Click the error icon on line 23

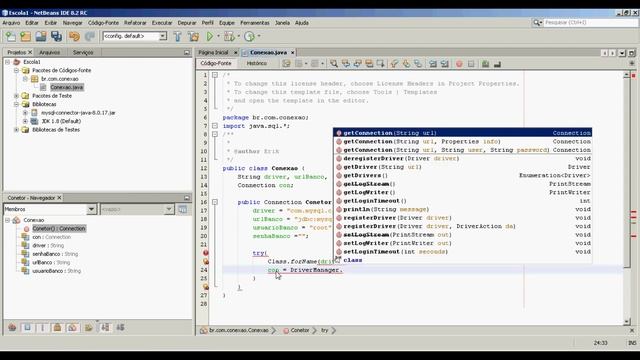click(x=206, y=261)
